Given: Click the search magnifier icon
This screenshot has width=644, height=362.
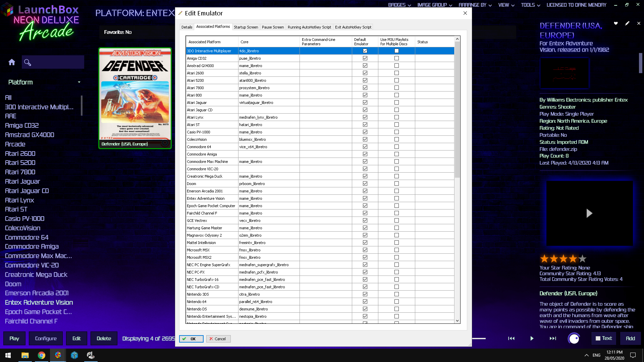Looking at the screenshot, I should [x=28, y=62].
